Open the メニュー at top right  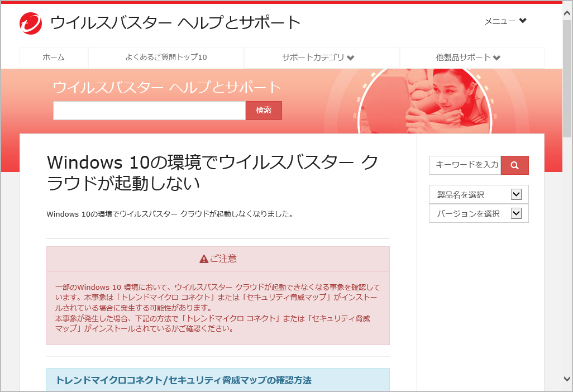tap(500, 21)
